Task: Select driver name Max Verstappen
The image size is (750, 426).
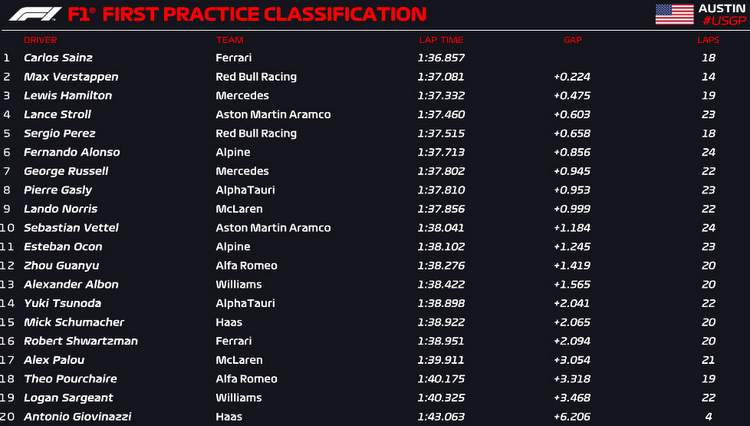Action: coord(70,77)
